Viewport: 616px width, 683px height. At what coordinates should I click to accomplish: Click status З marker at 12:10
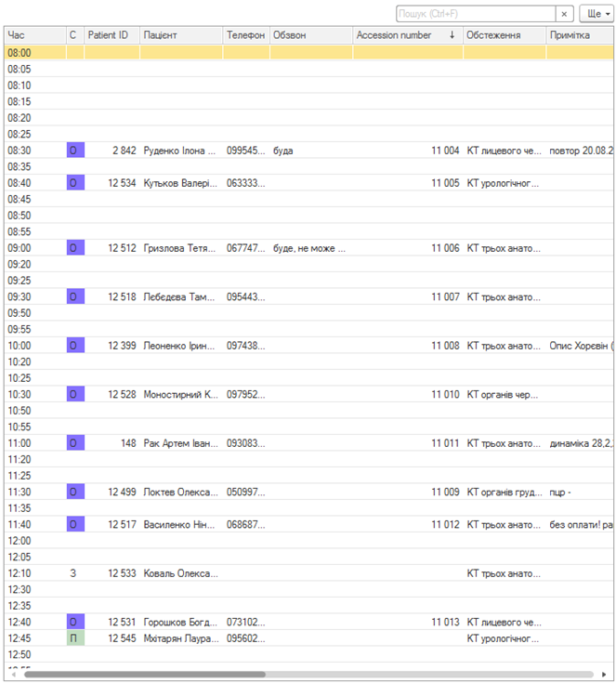(73, 573)
